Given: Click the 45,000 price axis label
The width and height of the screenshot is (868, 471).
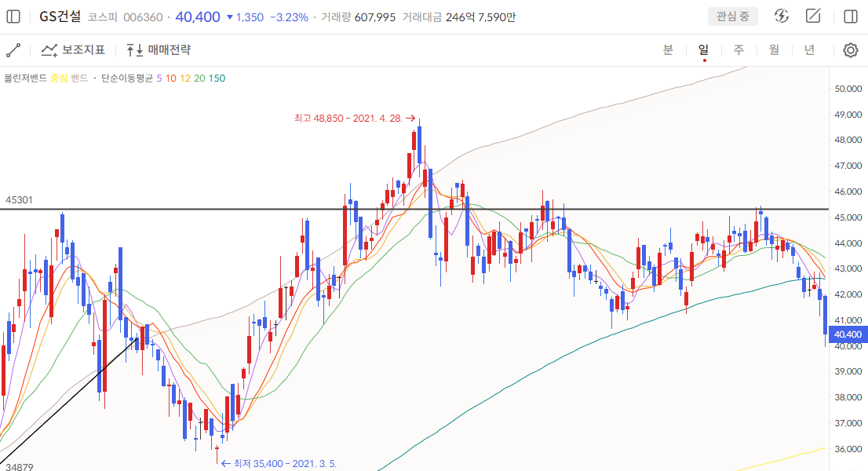Looking at the screenshot, I should 848,217.
